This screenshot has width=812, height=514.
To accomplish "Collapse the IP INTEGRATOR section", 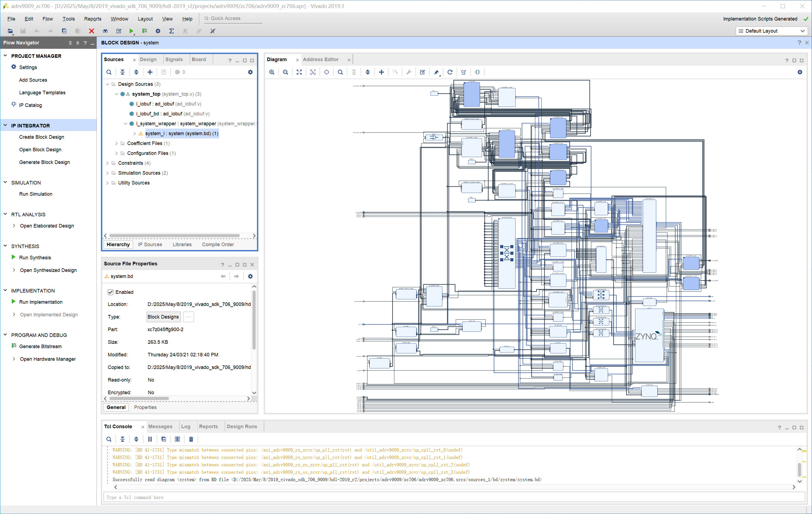I will [x=5, y=125].
